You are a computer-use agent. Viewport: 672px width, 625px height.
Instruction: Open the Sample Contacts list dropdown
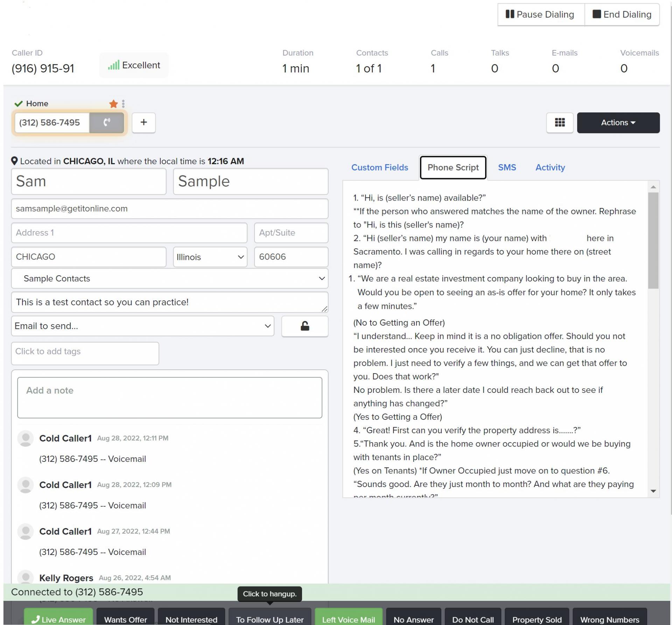(x=169, y=278)
